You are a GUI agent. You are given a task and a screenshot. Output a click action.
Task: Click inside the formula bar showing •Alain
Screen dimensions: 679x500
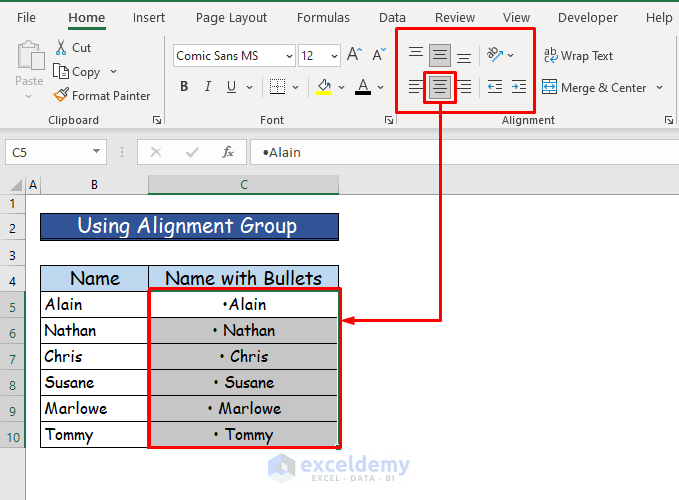464,152
